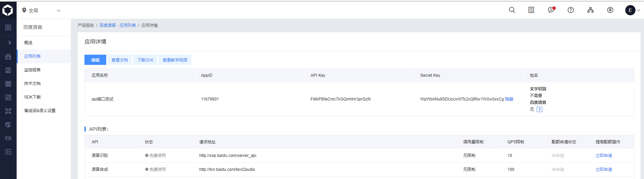Viewport: 644px width, 179px height.
Task: Click the blue 编辑 button
Action: (x=95, y=60)
